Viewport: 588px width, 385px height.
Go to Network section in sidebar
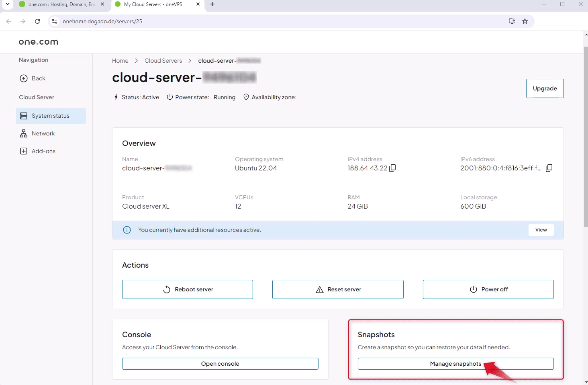tap(43, 133)
